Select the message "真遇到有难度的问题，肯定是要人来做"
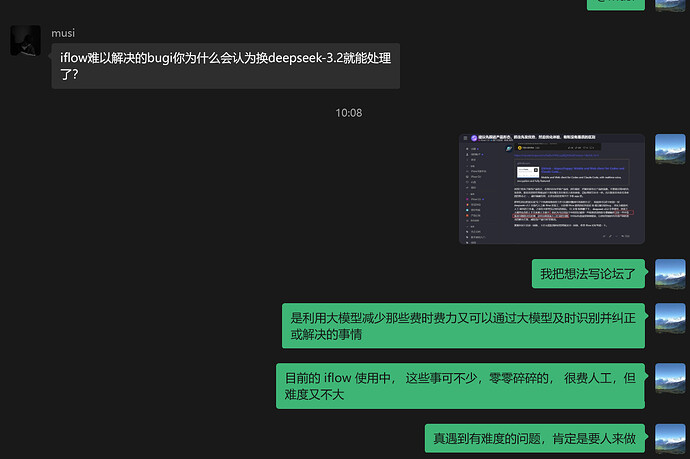This screenshot has width=690, height=459. click(x=537, y=438)
